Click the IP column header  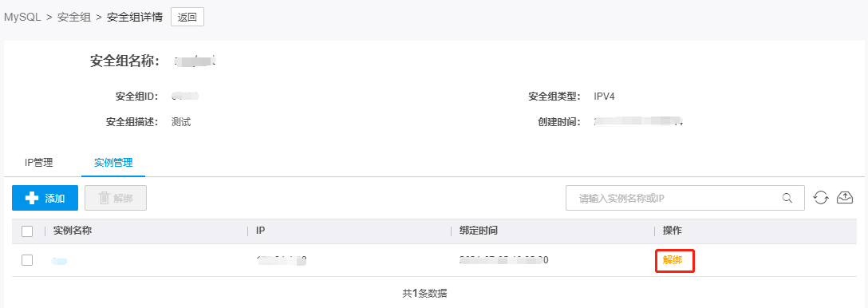pos(260,231)
